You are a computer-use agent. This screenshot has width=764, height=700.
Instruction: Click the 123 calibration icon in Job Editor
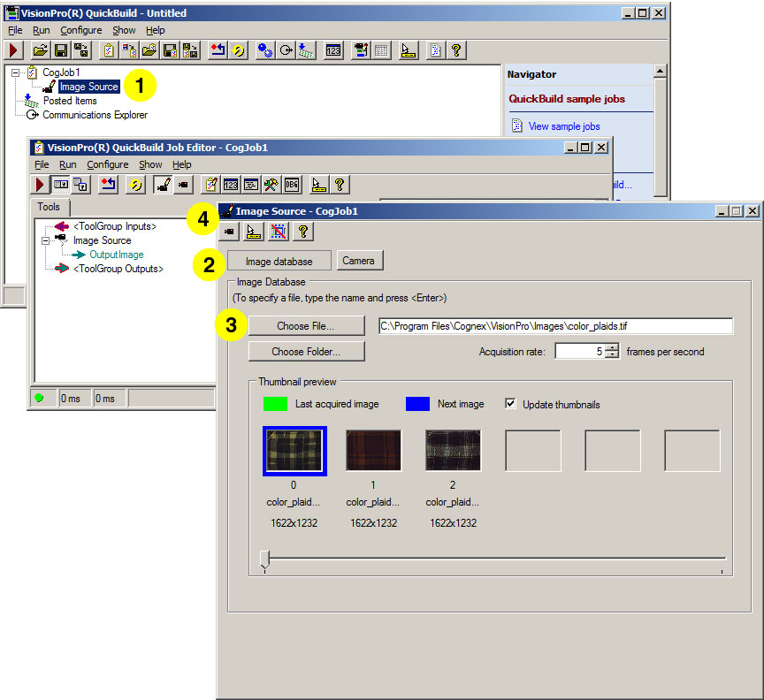point(230,184)
